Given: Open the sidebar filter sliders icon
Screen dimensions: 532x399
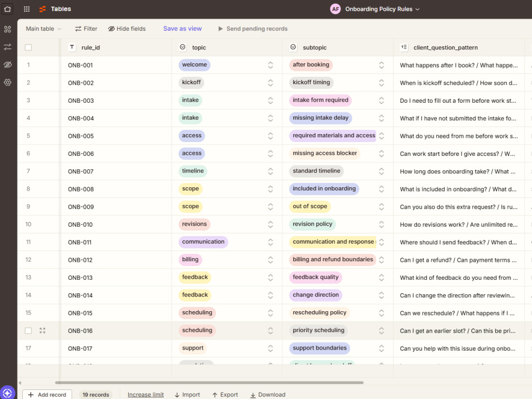Looking at the screenshot, I should click(x=7, y=47).
